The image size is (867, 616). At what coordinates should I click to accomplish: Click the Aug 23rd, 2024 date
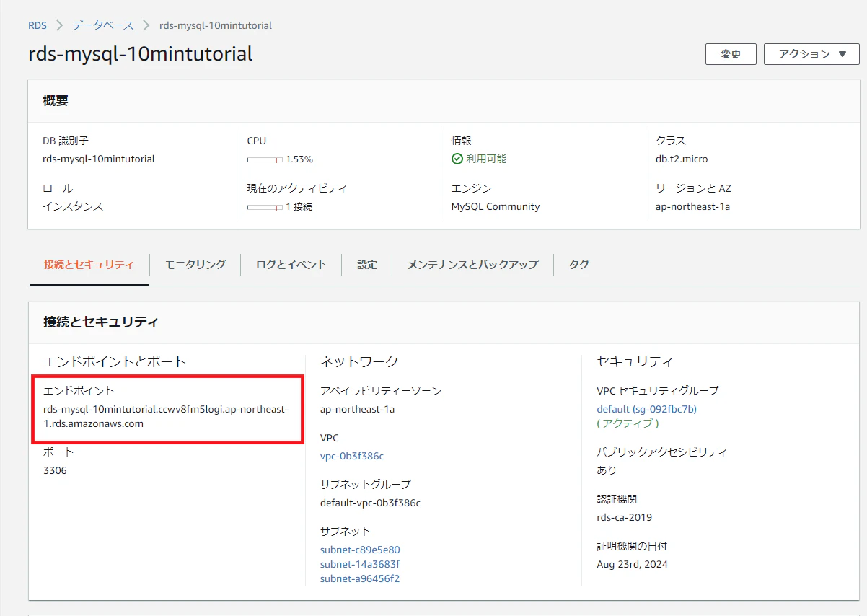click(633, 564)
